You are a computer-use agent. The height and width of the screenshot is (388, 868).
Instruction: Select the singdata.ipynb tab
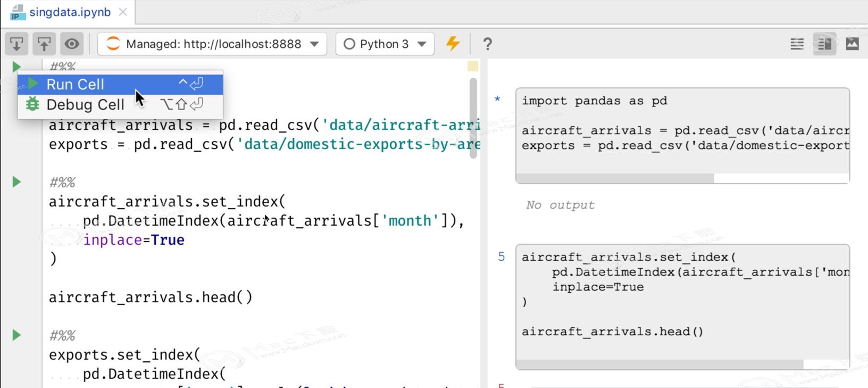[x=70, y=12]
